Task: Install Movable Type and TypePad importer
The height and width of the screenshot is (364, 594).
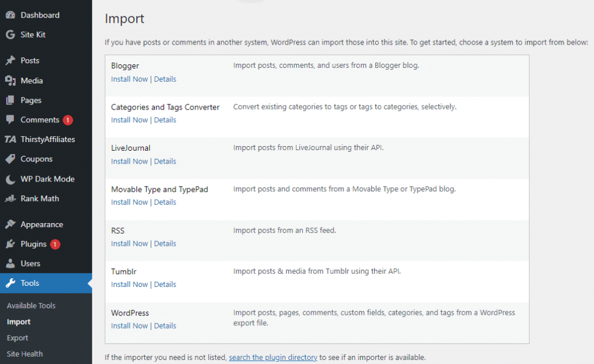Action: 129,202
